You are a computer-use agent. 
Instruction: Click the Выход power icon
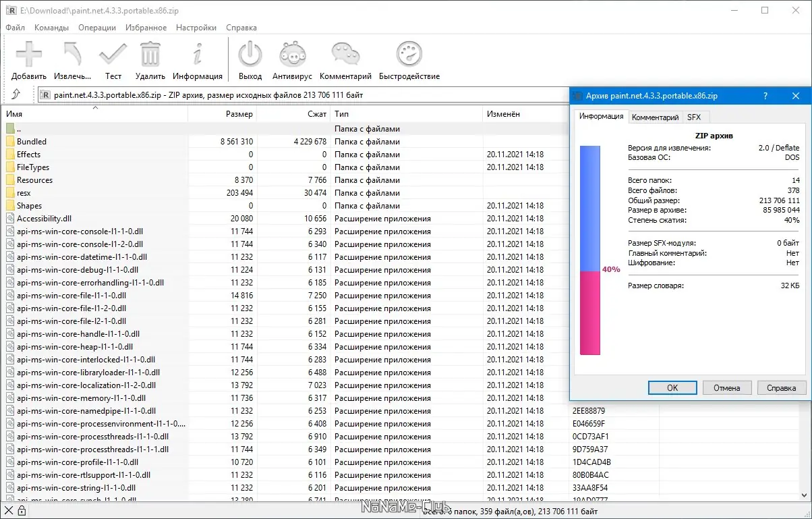pos(250,54)
